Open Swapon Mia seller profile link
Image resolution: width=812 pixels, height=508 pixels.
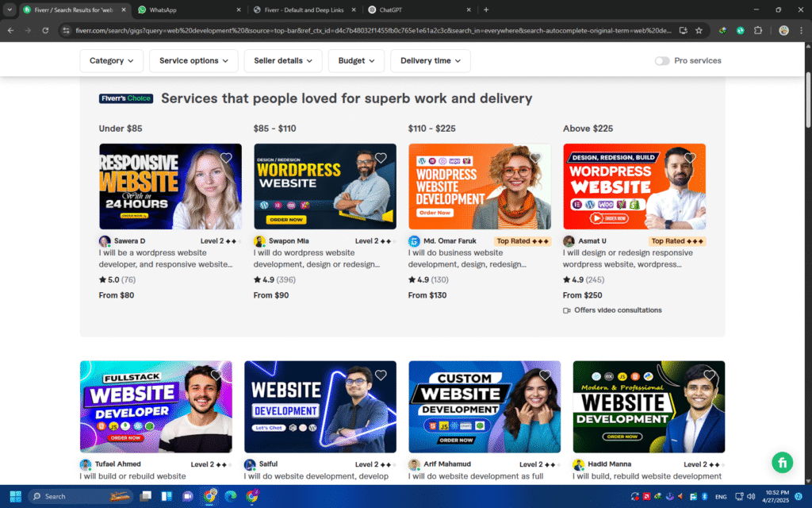pyautogui.click(x=289, y=241)
